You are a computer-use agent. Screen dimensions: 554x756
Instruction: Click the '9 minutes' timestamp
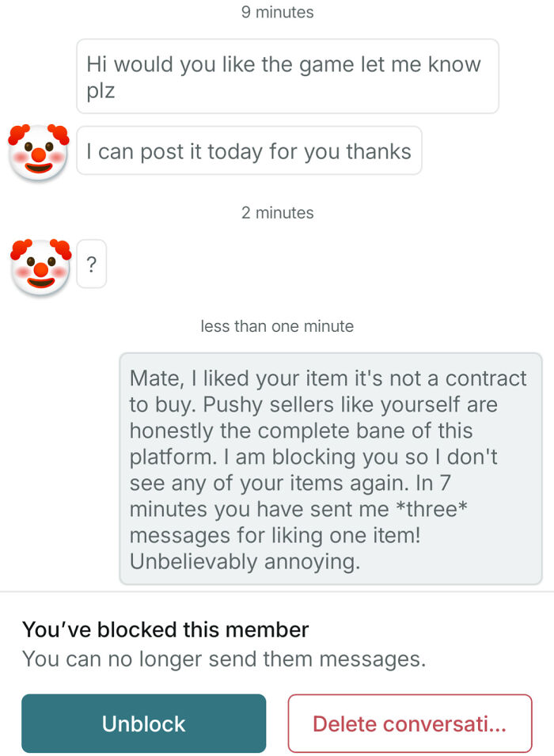point(277,12)
